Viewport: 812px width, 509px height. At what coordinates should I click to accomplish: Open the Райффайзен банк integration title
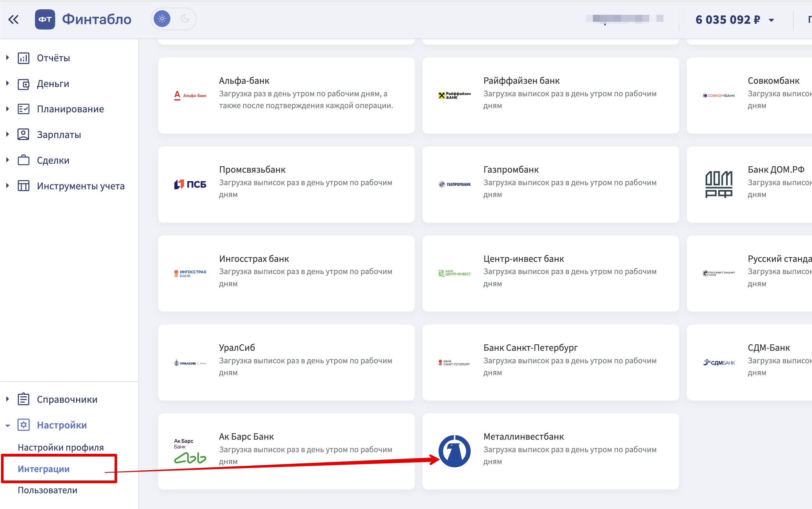click(522, 81)
